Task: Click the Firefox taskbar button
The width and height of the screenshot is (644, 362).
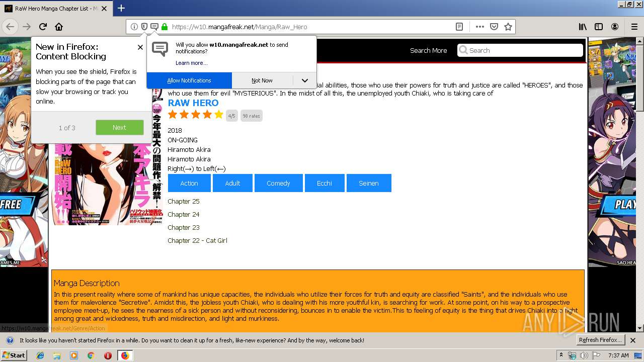Action: (x=125, y=355)
